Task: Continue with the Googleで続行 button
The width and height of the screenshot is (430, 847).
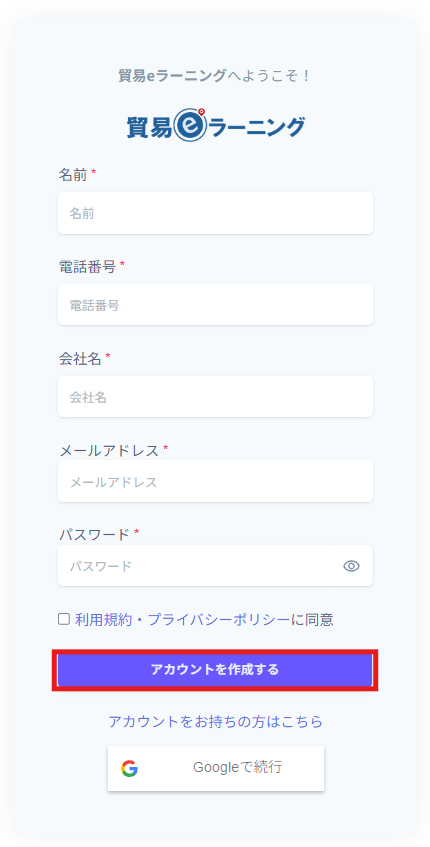Action: tap(216, 768)
